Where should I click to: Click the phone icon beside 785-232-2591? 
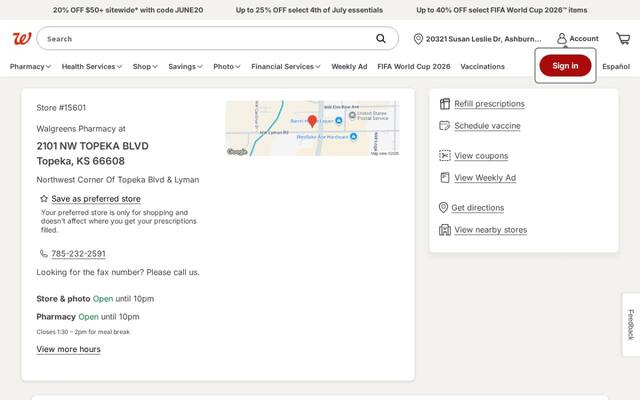[x=44, y=253]
